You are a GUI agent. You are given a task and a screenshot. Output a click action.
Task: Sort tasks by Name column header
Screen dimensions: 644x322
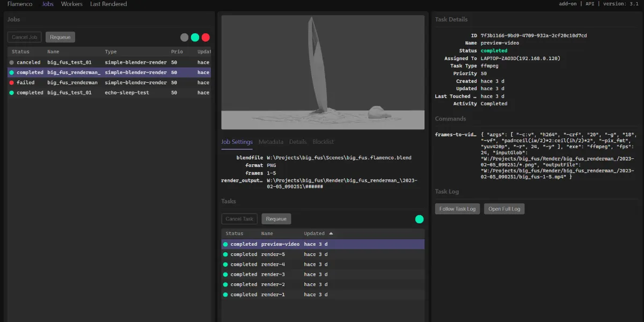click(x=267, y=233)
